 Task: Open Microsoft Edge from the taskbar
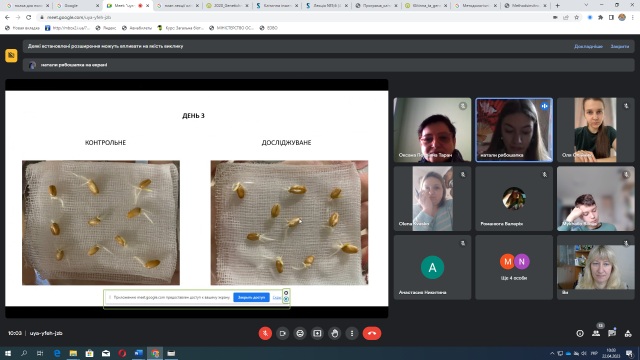(x=57, y=353)
